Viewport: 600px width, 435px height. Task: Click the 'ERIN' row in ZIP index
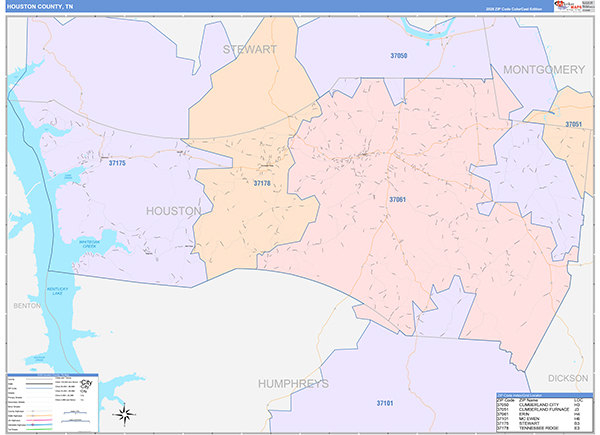coord(539,414)
